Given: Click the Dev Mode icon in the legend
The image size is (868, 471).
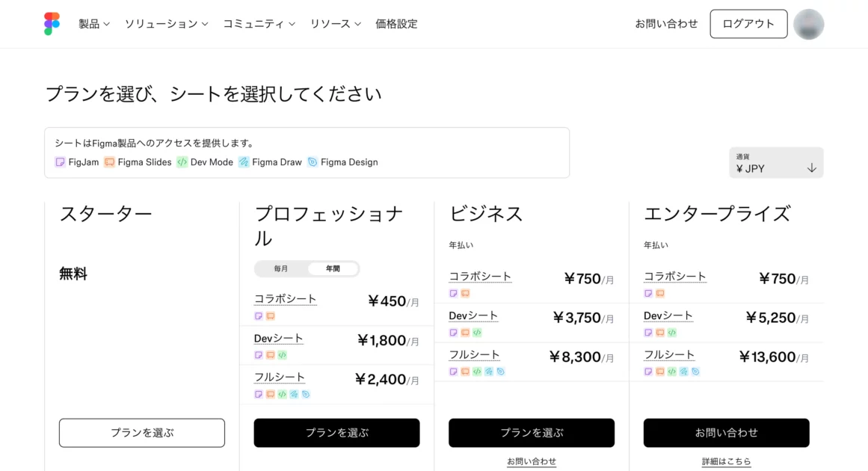Looking at the screenshot, I should pos(182,162).
